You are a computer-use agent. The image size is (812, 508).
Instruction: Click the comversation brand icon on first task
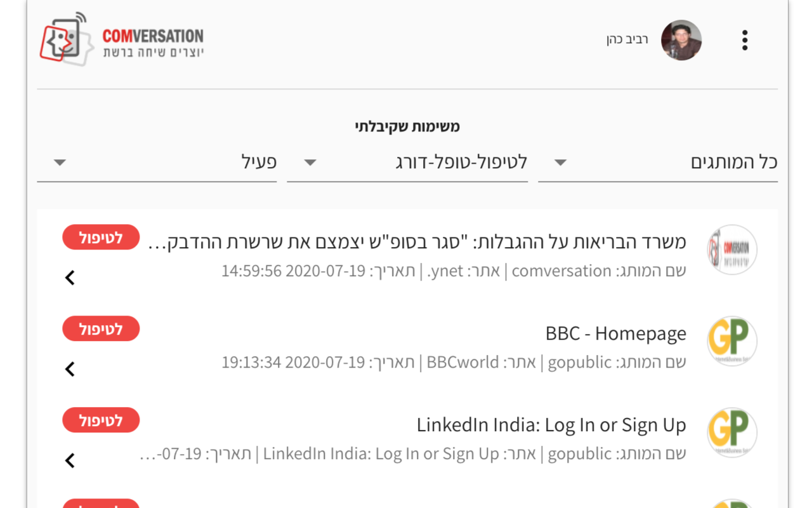(x=732, y=250)
